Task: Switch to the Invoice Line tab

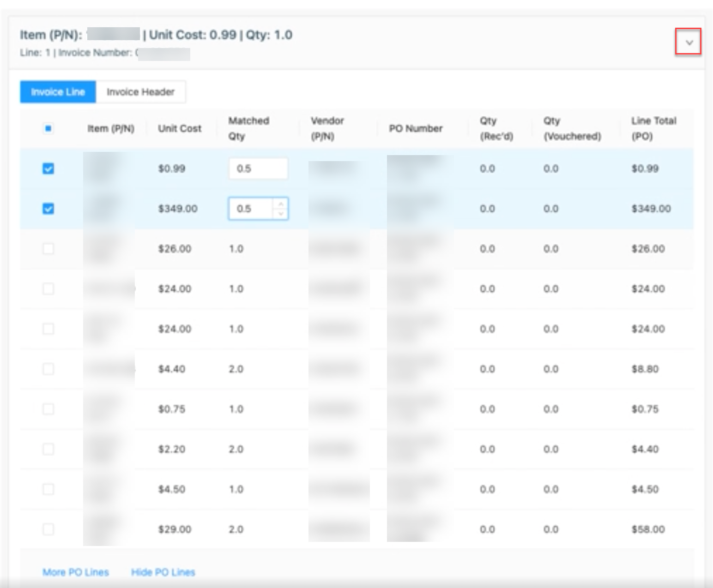Action: pyautogui.click(x=58, y=92)
